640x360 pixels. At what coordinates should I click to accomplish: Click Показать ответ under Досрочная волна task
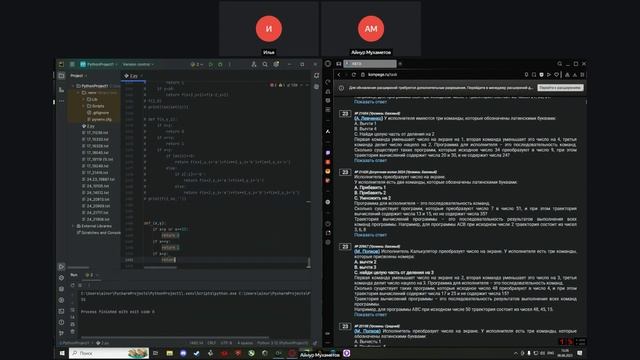click(x=370, y=235)
